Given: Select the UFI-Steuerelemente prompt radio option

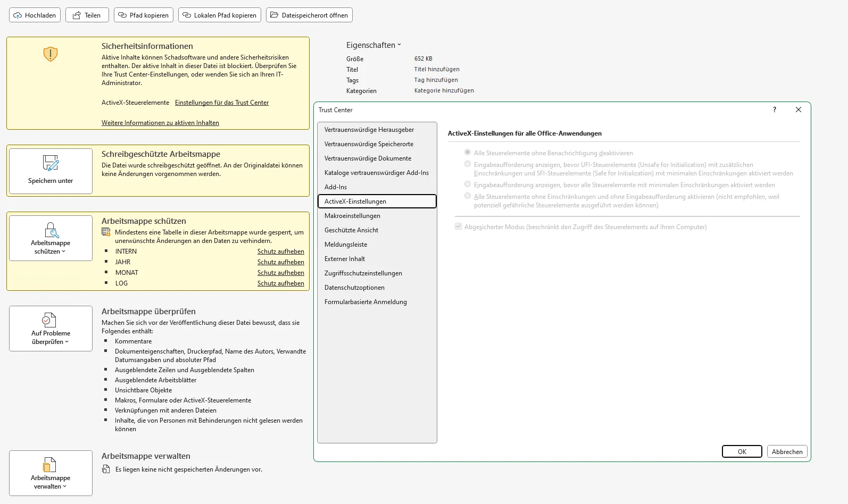Looking at the screenshot, I should point(468,164).
